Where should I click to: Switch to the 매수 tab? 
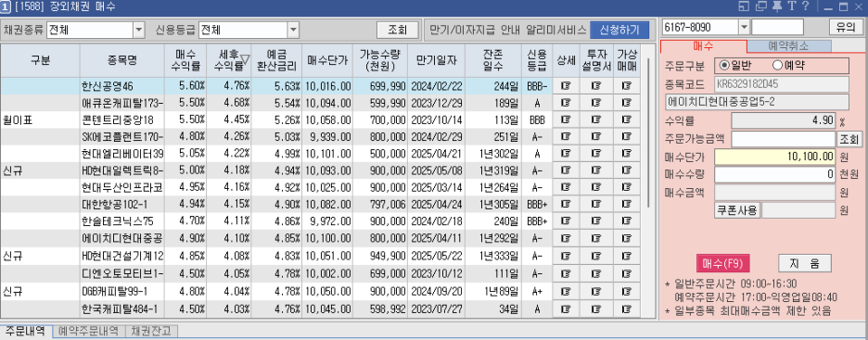703,46
